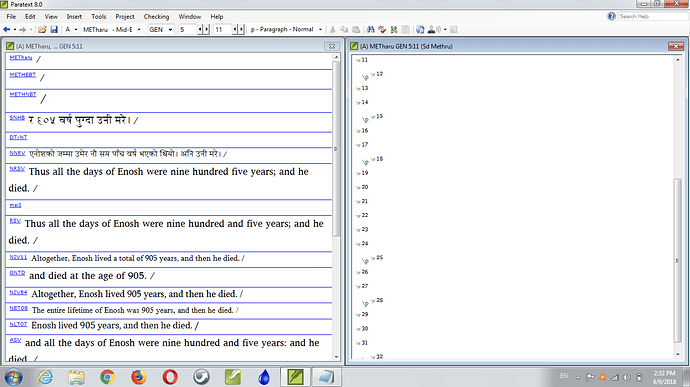Click left pane vertical scrollbar thumb

pos(336,149)
